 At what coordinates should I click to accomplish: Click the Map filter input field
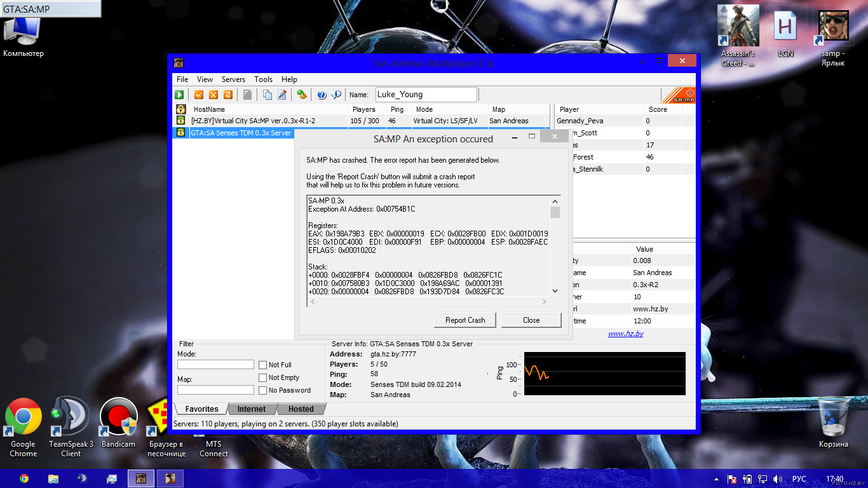215,390
